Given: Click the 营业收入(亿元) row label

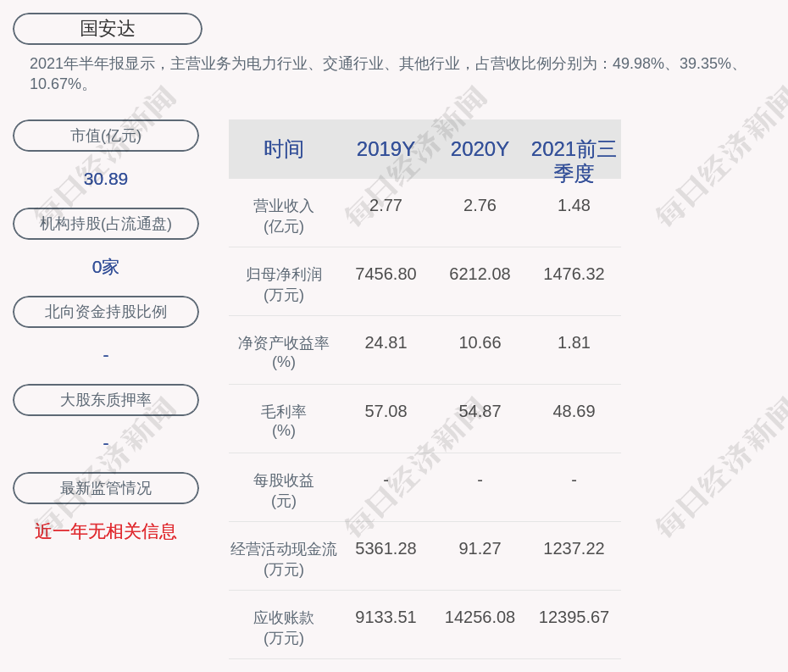Looking at the screenshot, I should (x=284, y=215).
